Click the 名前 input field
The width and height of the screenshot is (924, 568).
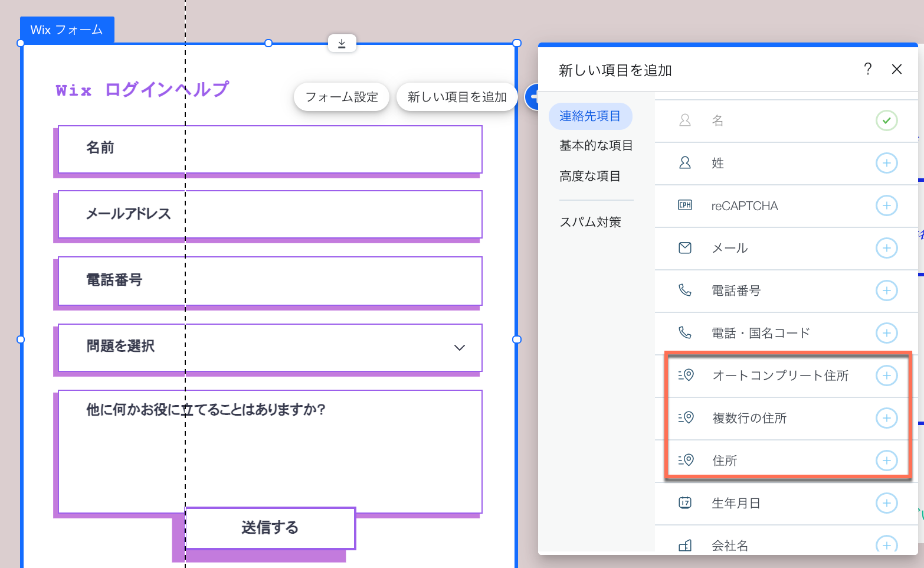point(270,149)
